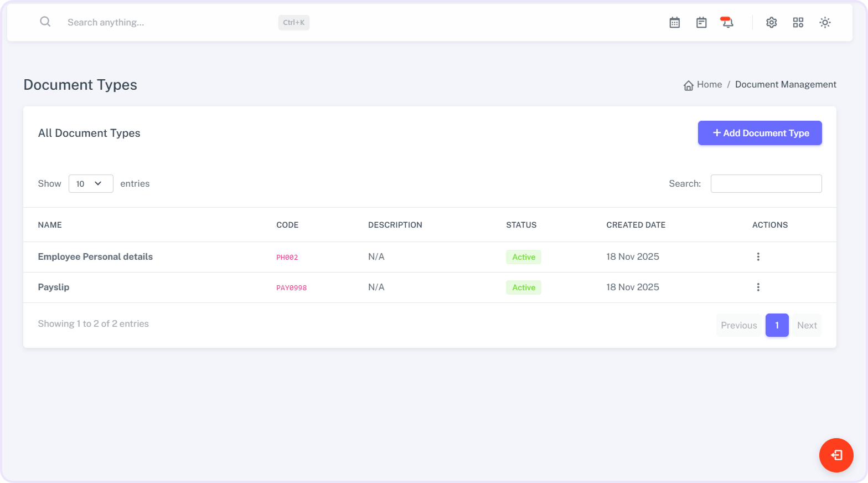Sort table by Status column header

click(521, 225)
